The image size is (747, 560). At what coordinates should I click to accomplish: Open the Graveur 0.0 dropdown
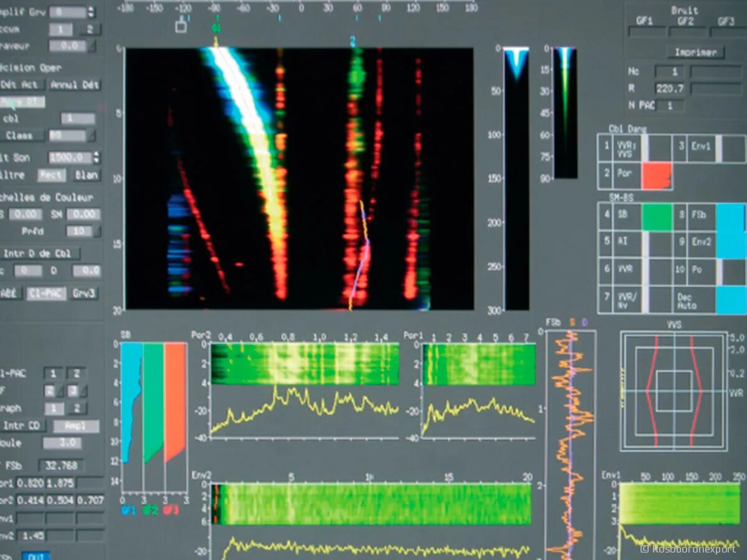[x=72, y=46]
